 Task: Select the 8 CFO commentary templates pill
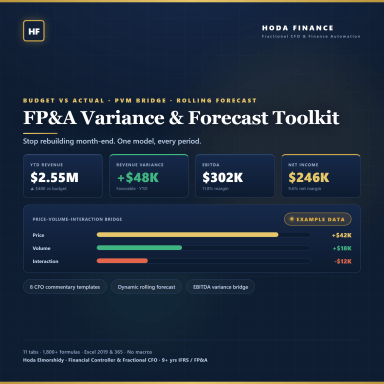point(65,287)
